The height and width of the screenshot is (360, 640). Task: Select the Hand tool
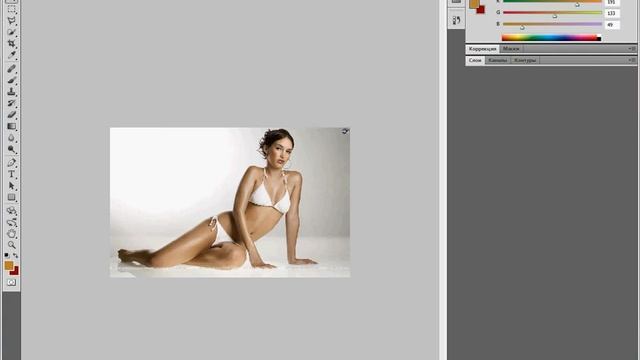[11, 234]
